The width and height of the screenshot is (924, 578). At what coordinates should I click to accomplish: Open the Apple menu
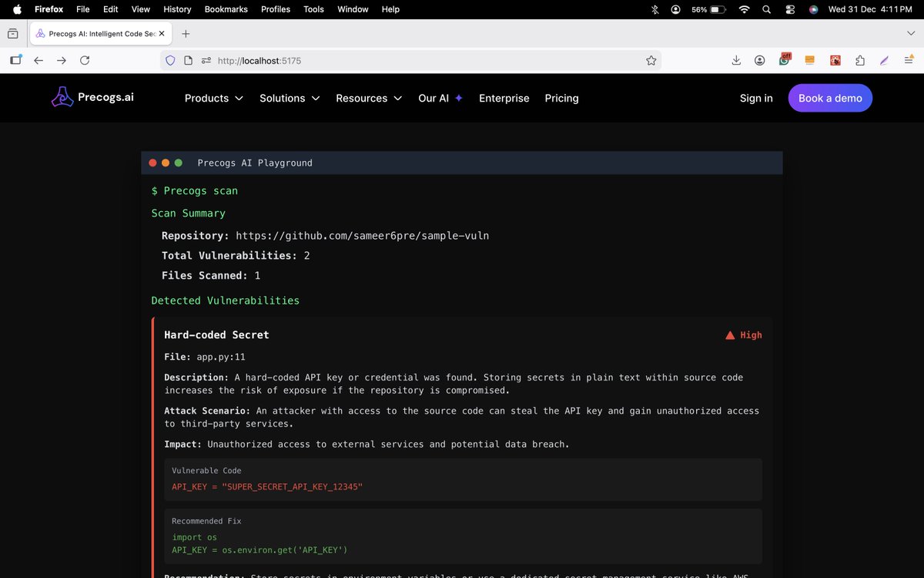[17, 9]
